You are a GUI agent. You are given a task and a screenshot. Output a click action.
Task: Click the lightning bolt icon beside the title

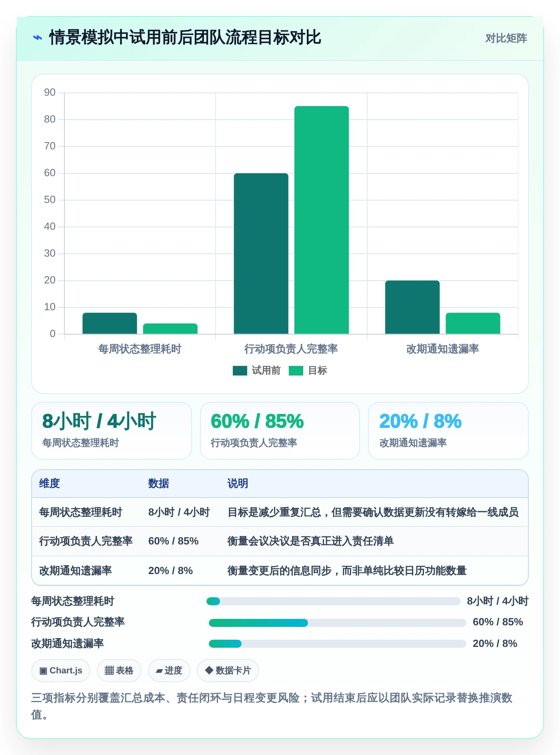point(38,38)
